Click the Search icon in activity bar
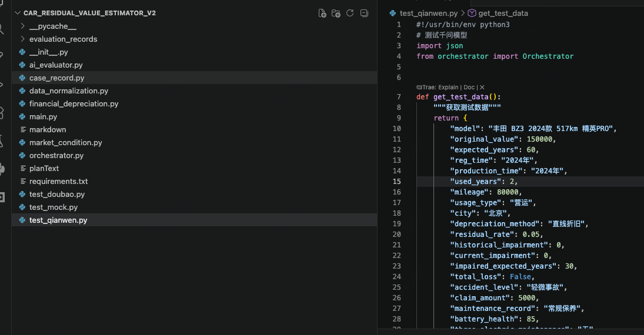Image resolution: width=644 pixels, height=335 pixels. pyautogui.click(x=2, y=29)
